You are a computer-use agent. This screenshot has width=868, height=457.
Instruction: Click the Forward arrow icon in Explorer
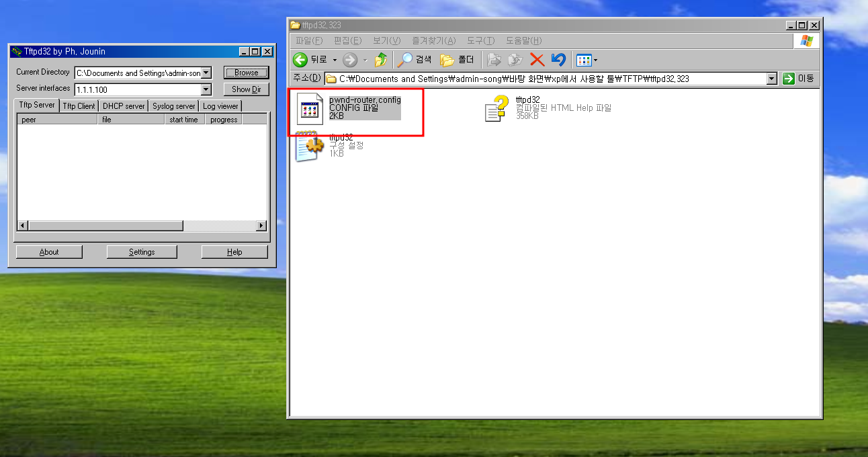coord(350,60)
